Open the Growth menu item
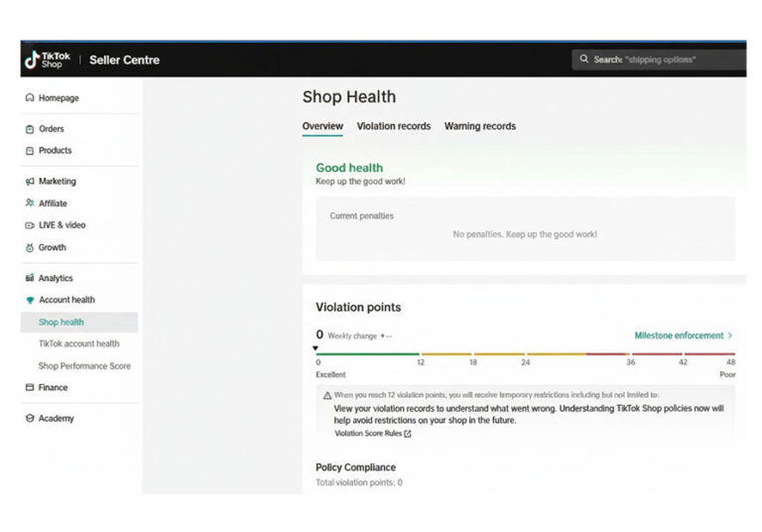 click(52, 247)
